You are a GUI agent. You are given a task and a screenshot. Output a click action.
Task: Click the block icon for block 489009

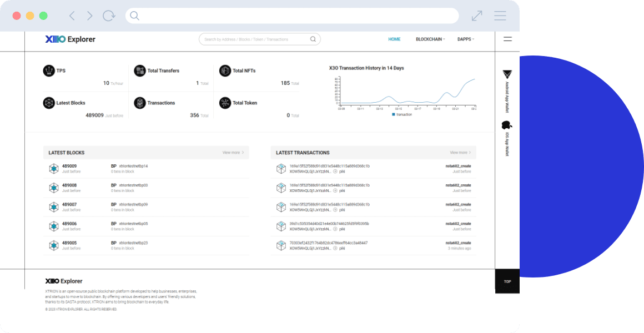(54, 169)
